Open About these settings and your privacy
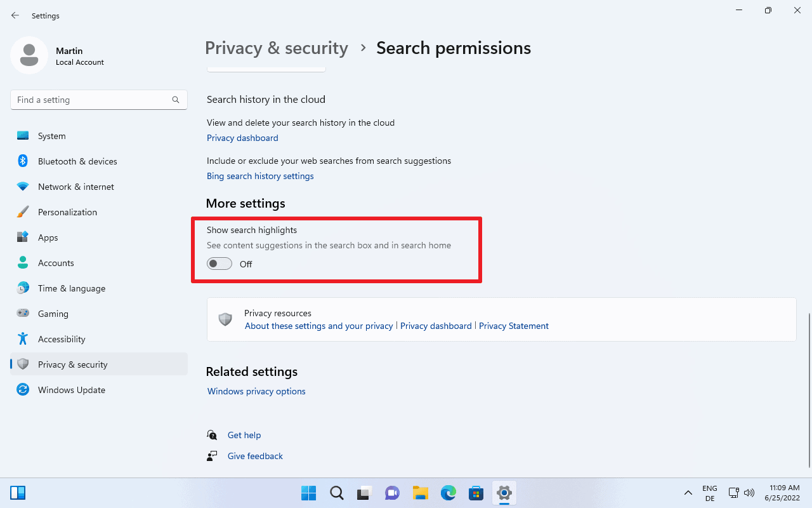The image size is (812, 508). [319, 326]
